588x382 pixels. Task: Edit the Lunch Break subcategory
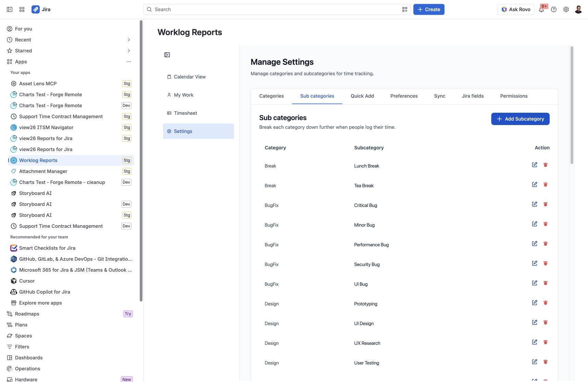click(x=535, y=165)
